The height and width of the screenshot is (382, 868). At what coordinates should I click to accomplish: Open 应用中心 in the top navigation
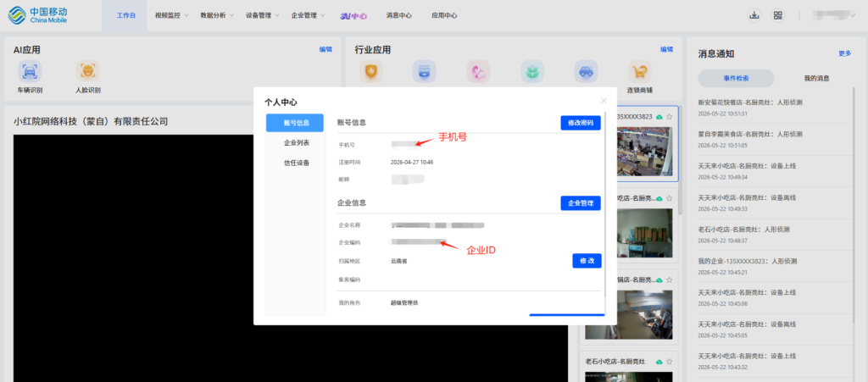[444, 15]
